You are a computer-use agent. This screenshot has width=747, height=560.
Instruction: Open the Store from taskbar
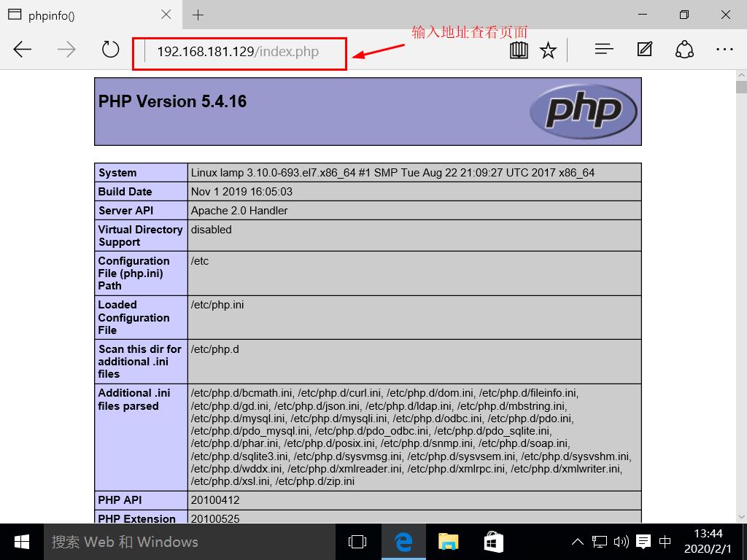[x=493, y=542]
